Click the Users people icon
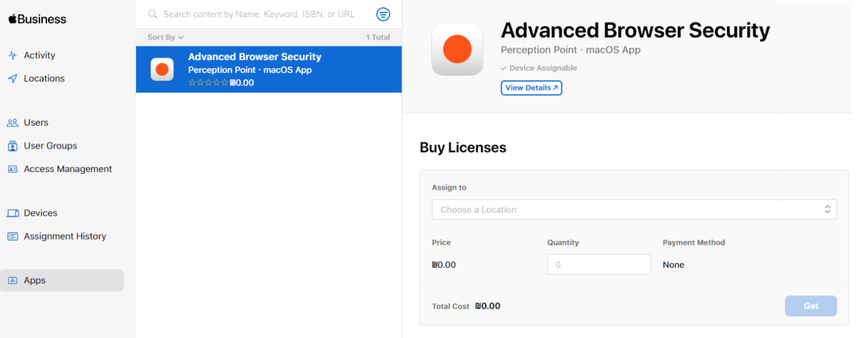868x338 pixels. [12, 123]
